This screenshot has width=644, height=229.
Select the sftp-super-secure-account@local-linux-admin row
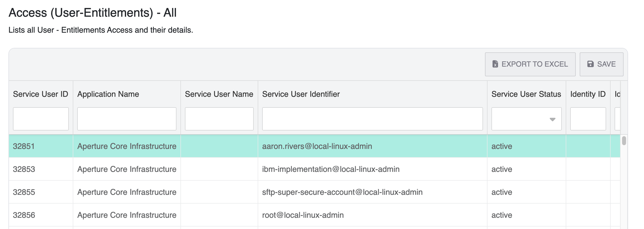click(342, 192)
